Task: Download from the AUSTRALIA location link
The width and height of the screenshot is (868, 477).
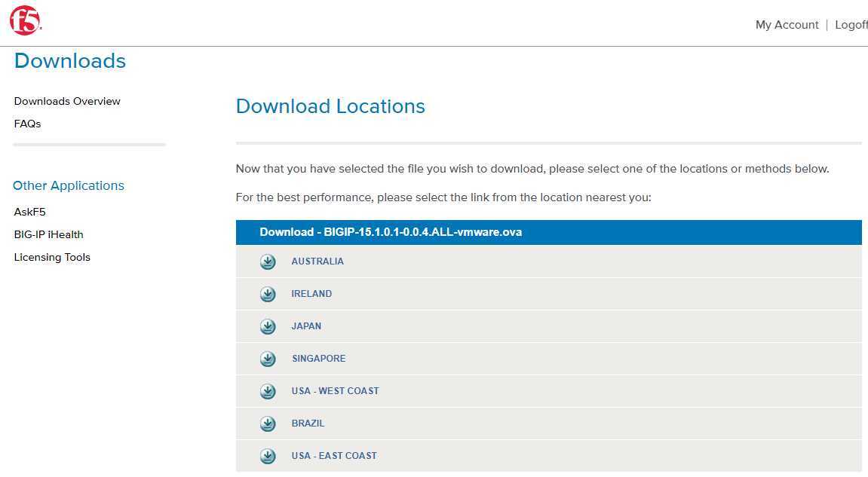Action: coord(317,261)
